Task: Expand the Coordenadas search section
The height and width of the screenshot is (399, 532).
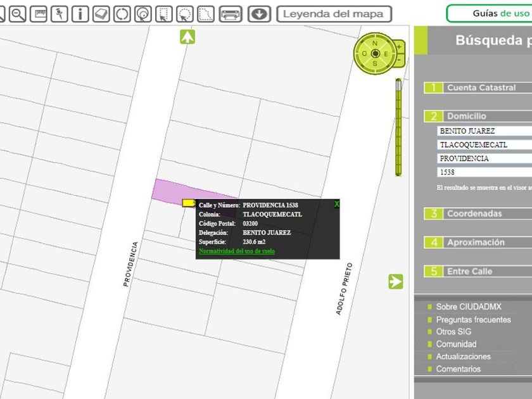Action: [x=474, y=214]
